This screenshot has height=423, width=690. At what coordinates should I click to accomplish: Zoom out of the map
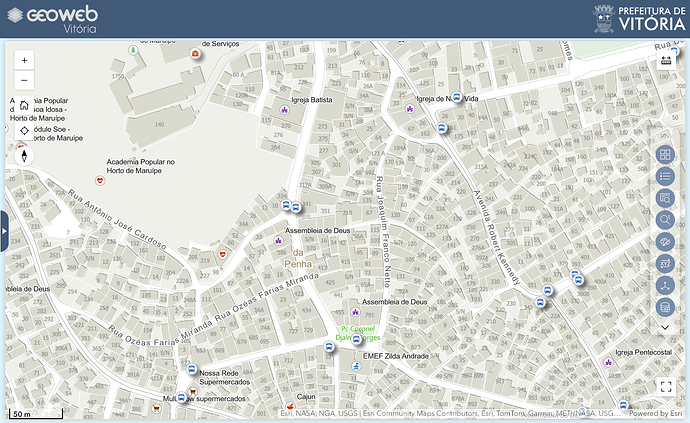[24, 81]
